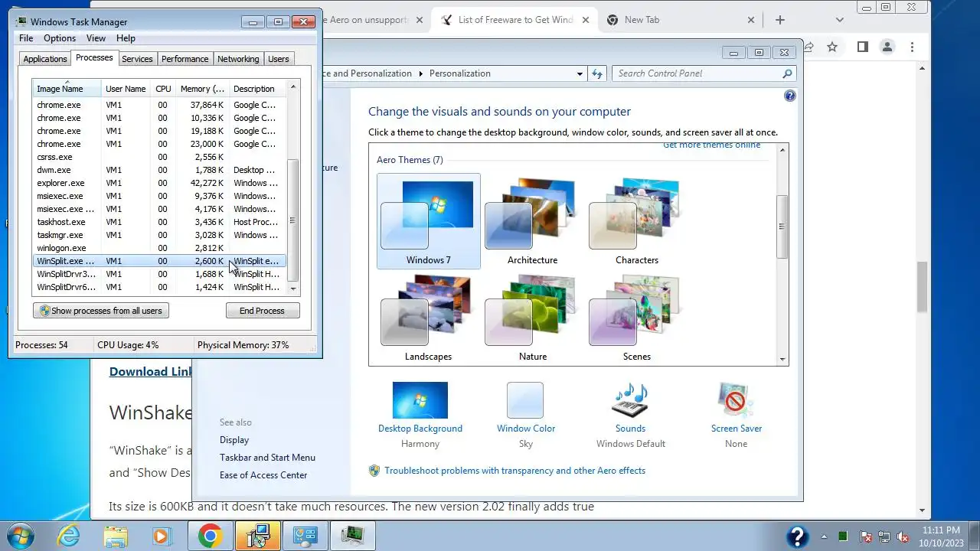Open the Window Color swatch icon
The image size is (980, 551).
click(525, 400)
